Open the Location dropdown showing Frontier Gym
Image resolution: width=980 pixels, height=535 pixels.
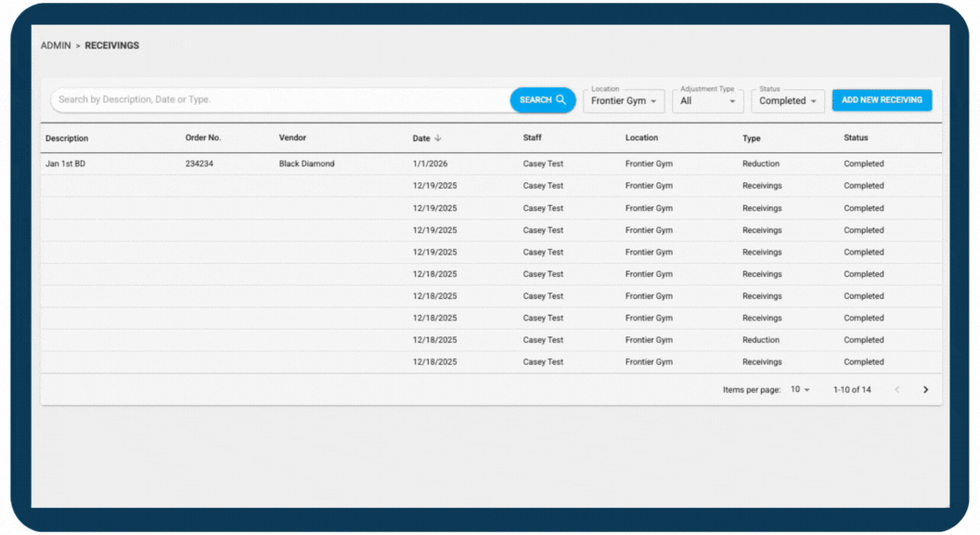tap(624, 101)
